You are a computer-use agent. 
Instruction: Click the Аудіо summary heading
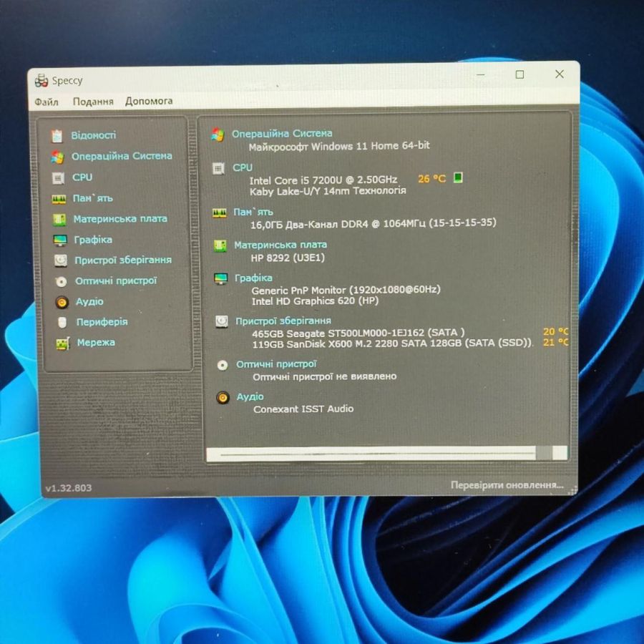click(x=250, y=396)
